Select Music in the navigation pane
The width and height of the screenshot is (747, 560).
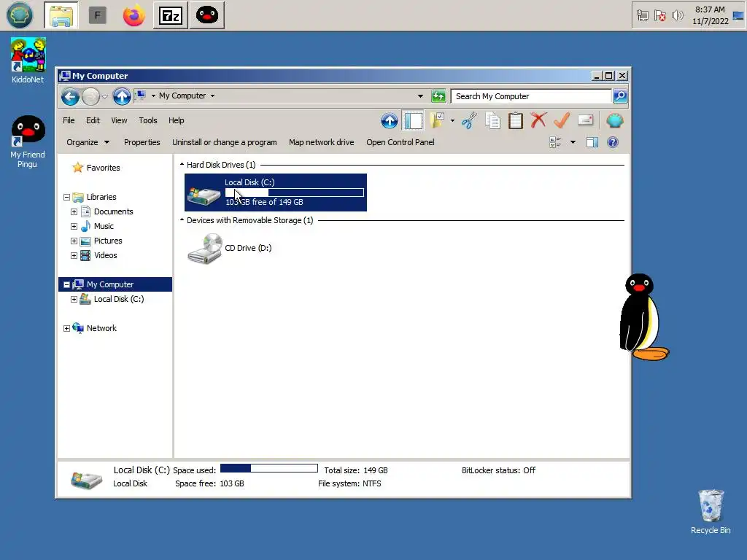click(x=104, y=226)
